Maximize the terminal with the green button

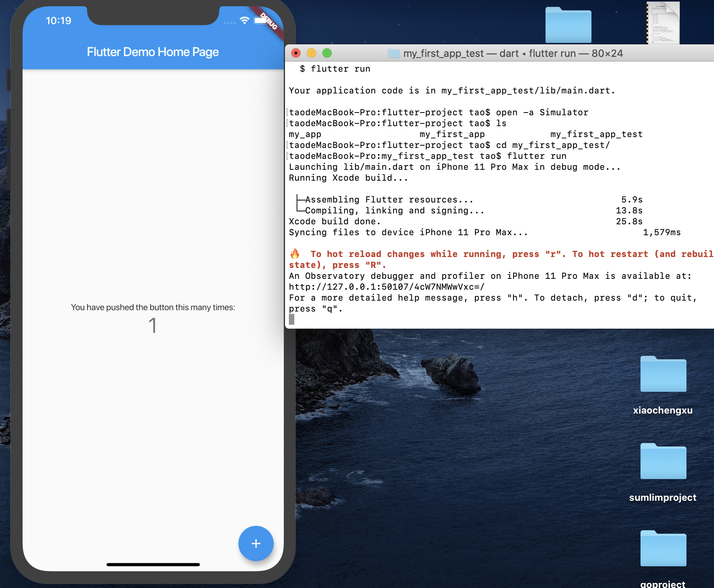tap(327, 53)
